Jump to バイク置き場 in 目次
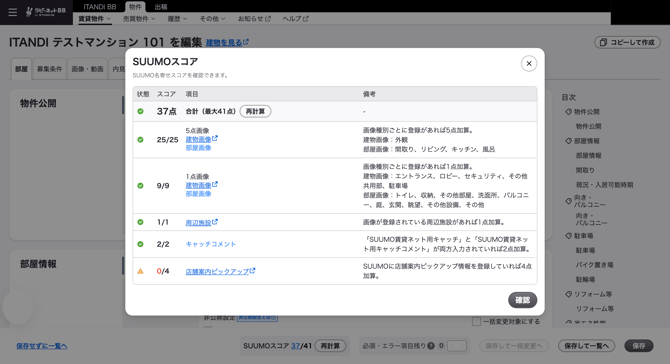This screenshot has width=670, height=364. point(594,265)
